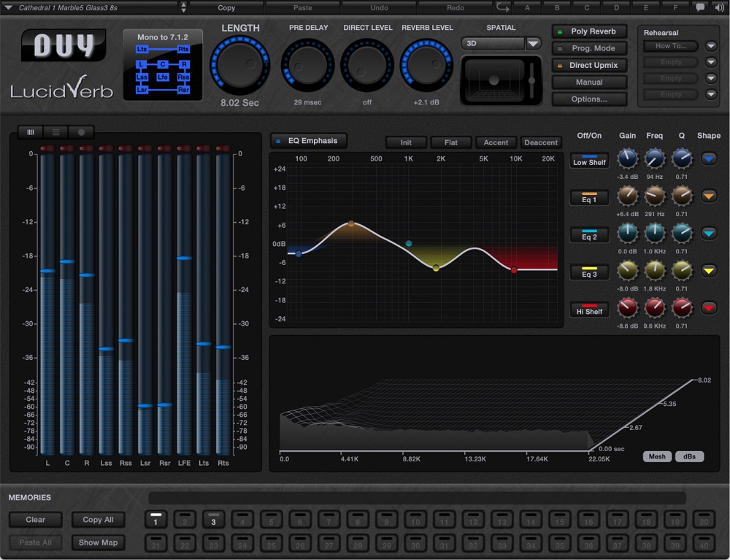Open the second rehearsal slot dropdown arrow

click(711, 62)
